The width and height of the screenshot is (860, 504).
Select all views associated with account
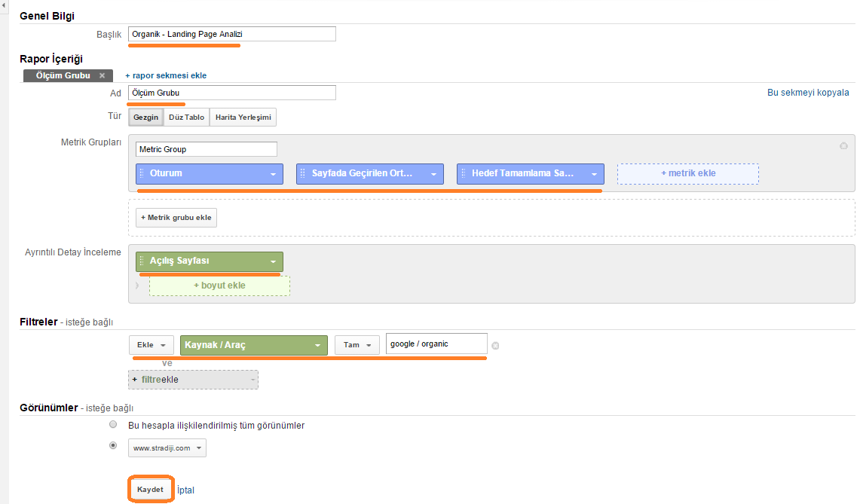pyautogui.click(x=113, y=425)
